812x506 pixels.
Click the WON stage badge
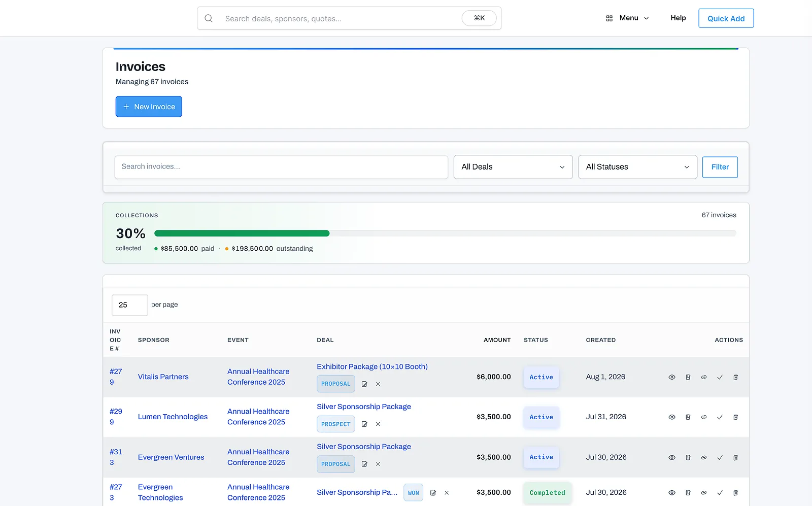point(413,493)
